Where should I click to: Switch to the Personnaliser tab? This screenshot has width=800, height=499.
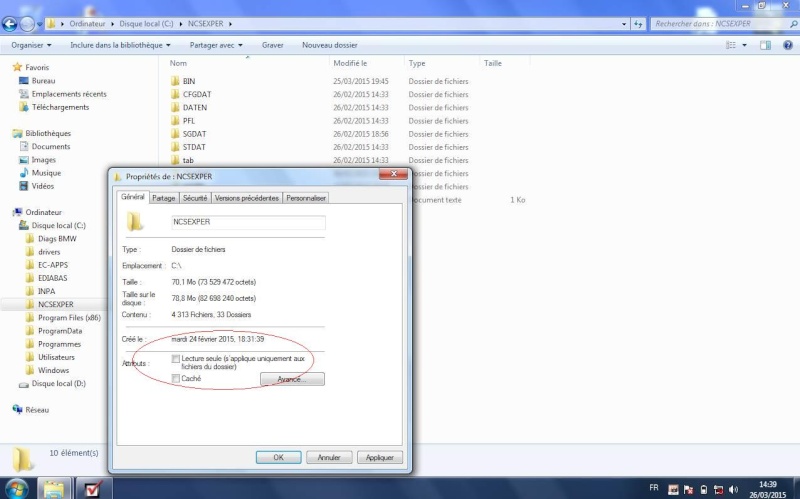(306, 198)
